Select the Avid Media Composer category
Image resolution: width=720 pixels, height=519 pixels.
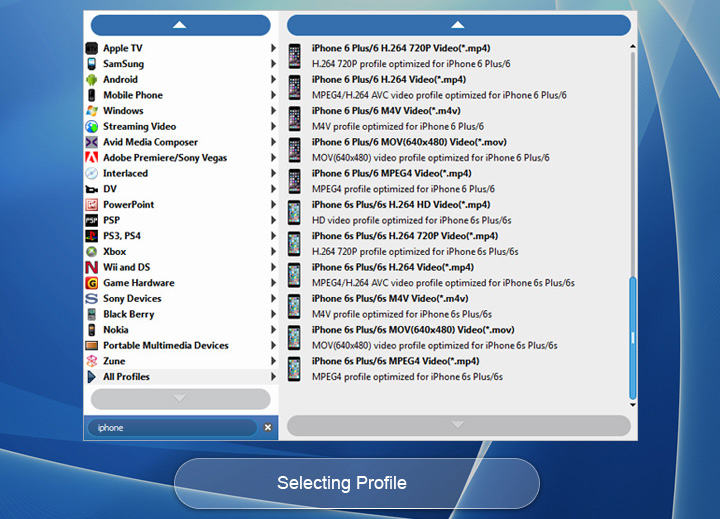(181, 142)
